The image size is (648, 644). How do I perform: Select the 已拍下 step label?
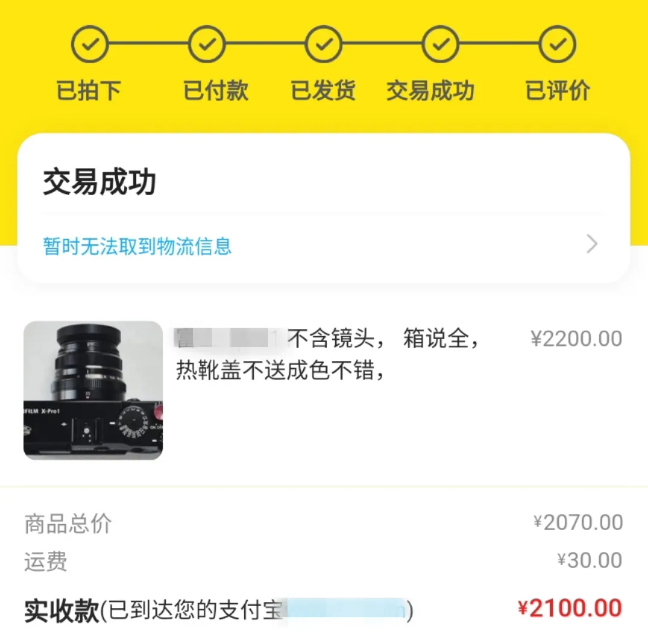[x=89, y=90]
